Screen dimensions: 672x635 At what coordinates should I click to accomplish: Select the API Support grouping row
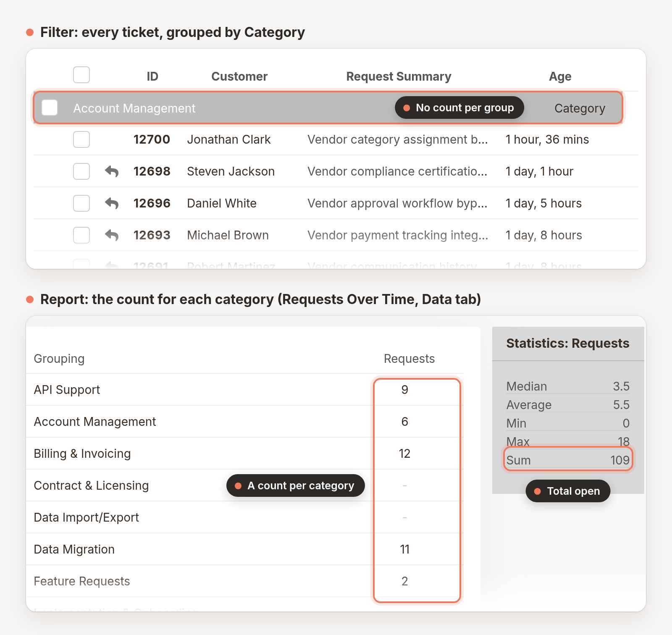coord(245,390)
